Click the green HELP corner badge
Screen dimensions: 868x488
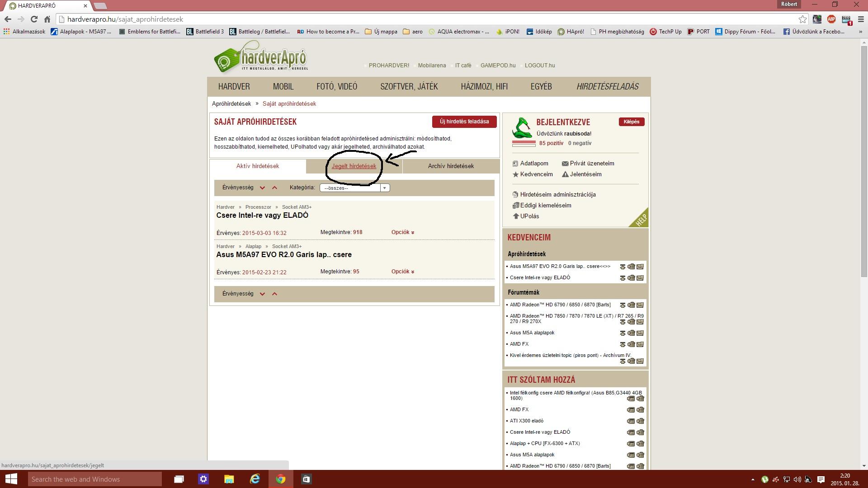(641, 220)
